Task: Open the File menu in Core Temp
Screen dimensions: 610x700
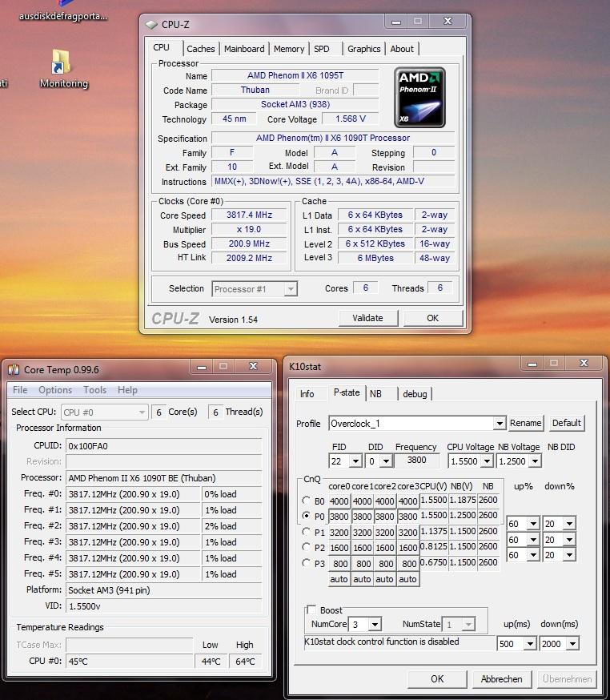Action: tap(20, 390)
